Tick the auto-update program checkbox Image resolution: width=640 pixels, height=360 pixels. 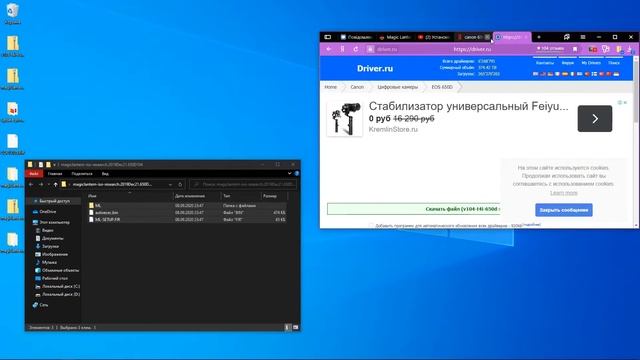point(371,225)
